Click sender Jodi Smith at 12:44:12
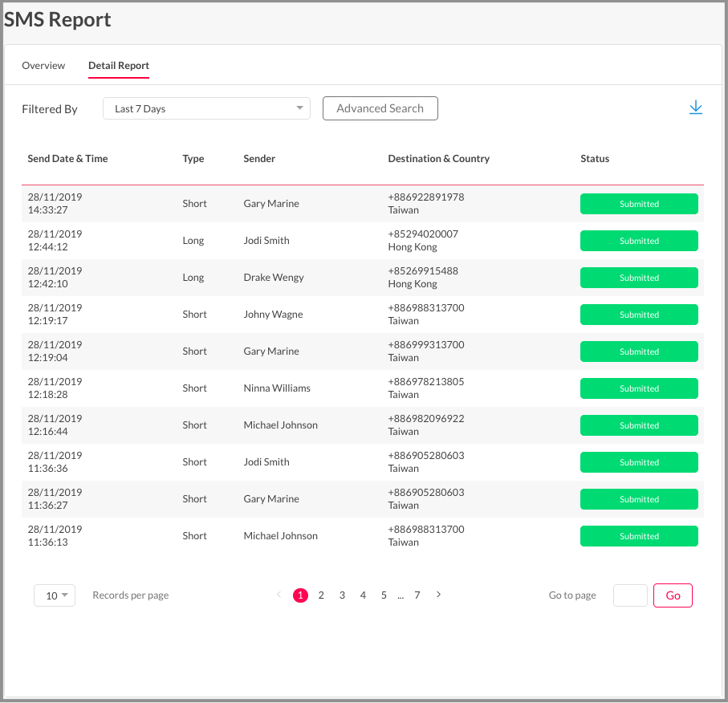728x703 pixels. click(266, 241)
